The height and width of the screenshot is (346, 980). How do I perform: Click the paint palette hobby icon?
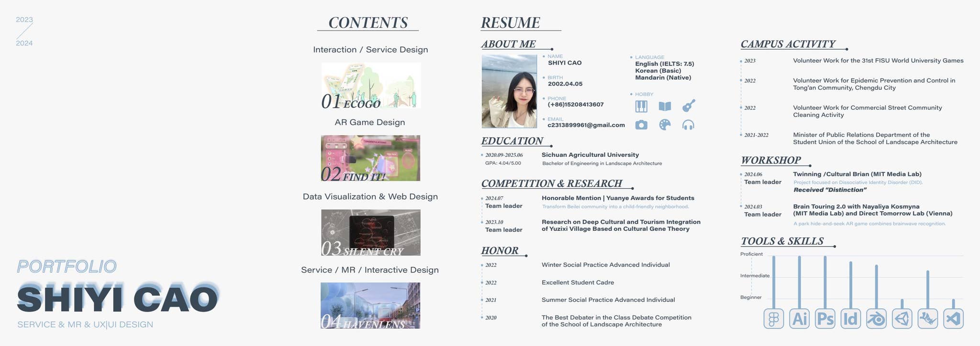coord(665,125)
